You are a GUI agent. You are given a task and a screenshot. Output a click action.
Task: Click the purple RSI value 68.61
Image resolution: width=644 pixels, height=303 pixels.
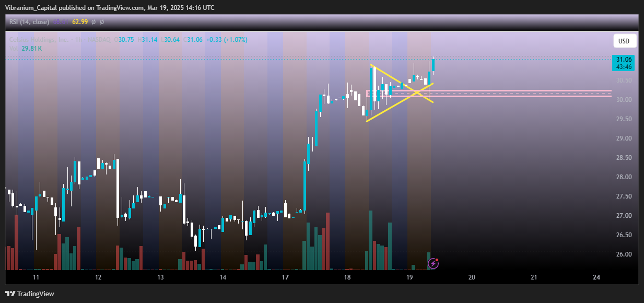(60, 22)
